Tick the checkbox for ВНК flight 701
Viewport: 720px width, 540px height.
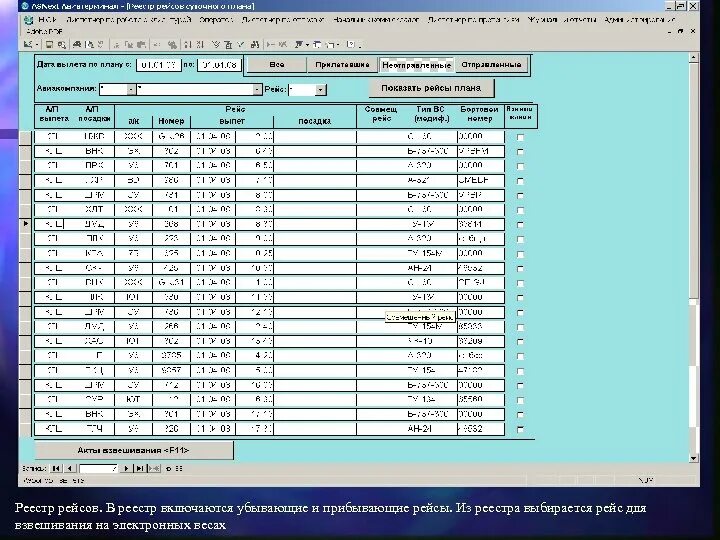(520, 414)
